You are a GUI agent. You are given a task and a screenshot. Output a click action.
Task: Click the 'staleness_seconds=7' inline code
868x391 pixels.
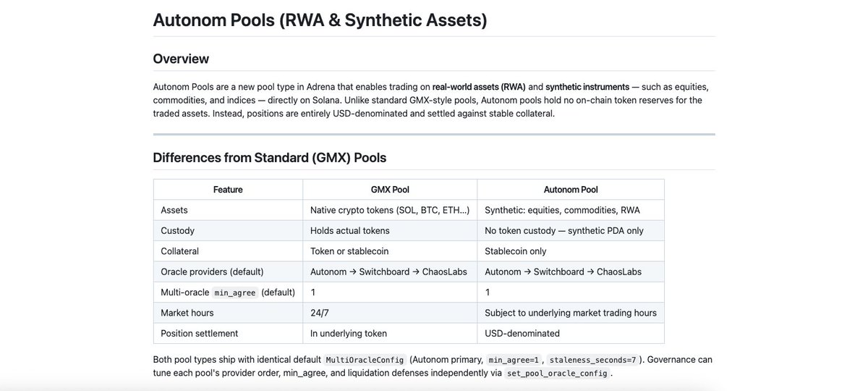click(593, 360)
